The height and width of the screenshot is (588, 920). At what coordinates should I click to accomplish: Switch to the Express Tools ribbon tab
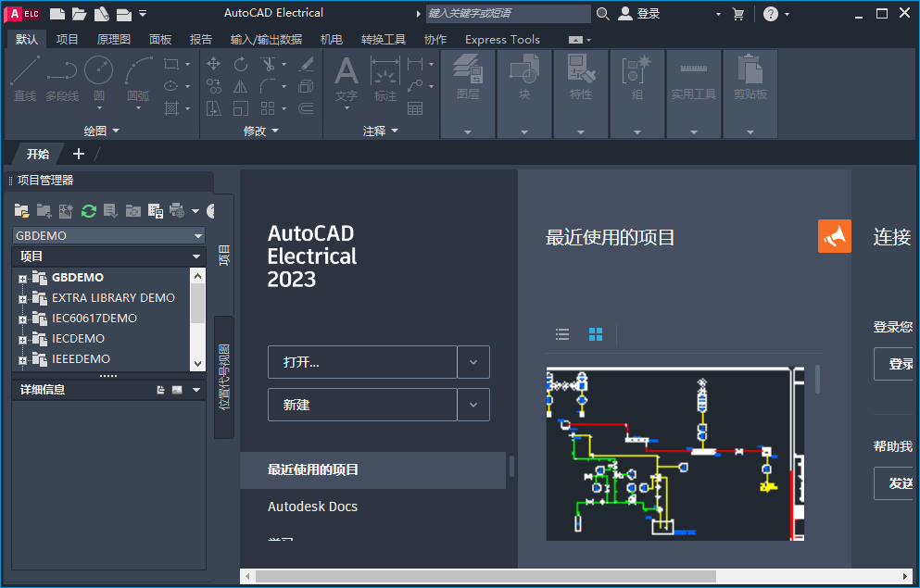pos(502,39)
